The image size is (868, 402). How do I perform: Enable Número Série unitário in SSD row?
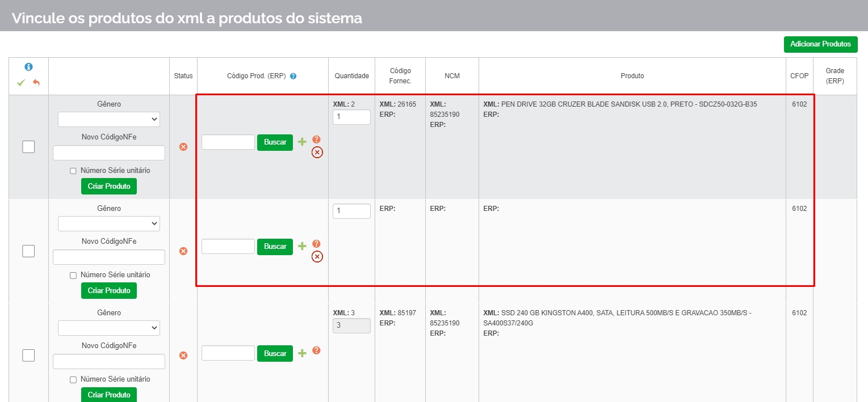[73, 379]
